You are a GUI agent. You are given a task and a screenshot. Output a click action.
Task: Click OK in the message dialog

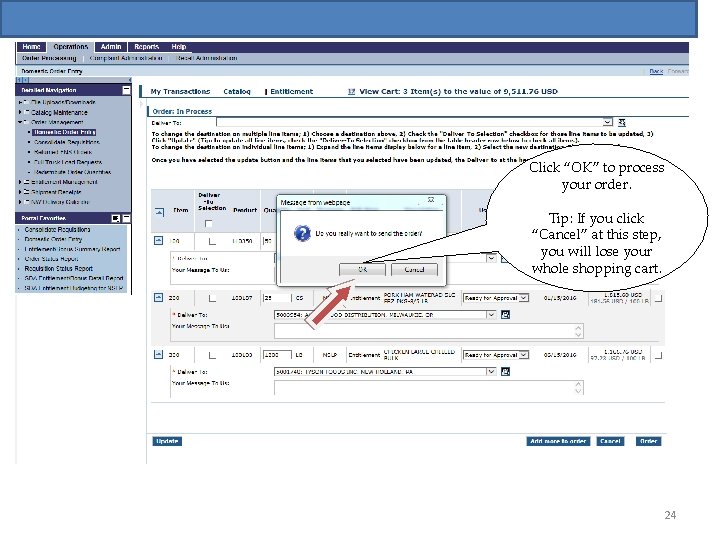tap(362, 270)
